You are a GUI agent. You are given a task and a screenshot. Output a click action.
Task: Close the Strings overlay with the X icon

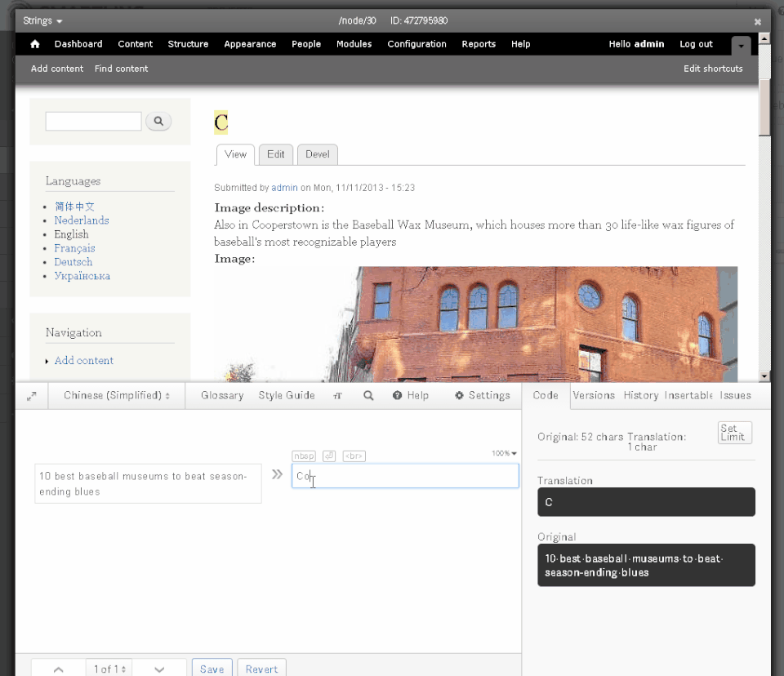pyautogui.click(x=758, y=21)
